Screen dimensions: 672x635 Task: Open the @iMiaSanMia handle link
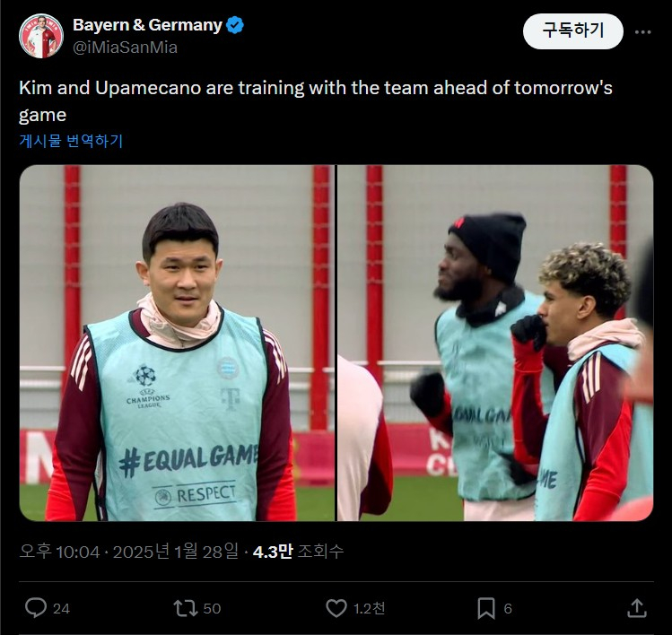(x=125, y=48)
